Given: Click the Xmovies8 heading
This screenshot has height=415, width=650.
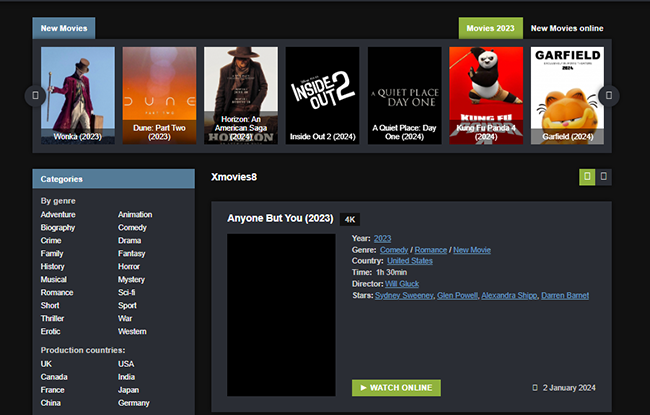Looking at the screenshot, I should (x=234, y=177).
